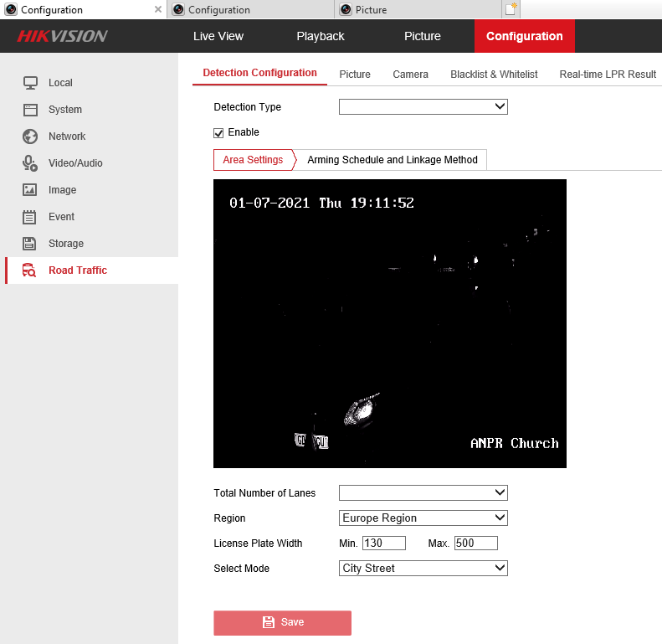Click the Event calendar icon

30,217
